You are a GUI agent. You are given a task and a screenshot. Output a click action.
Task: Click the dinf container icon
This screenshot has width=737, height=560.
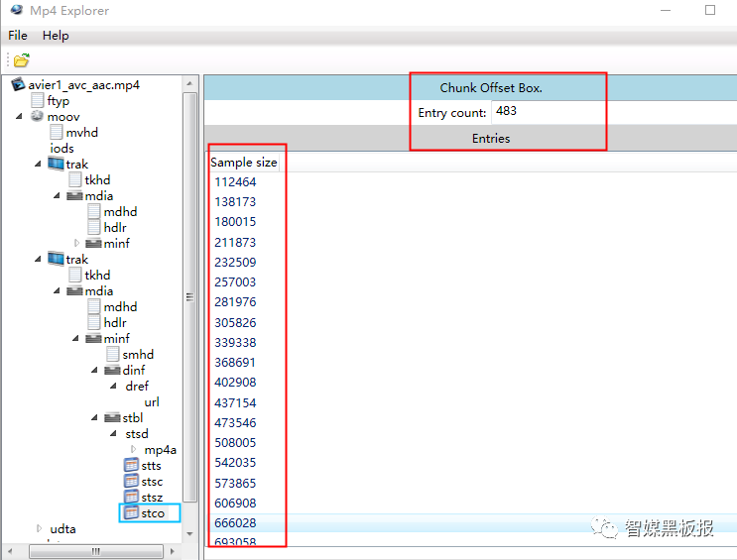coord(112,370)
